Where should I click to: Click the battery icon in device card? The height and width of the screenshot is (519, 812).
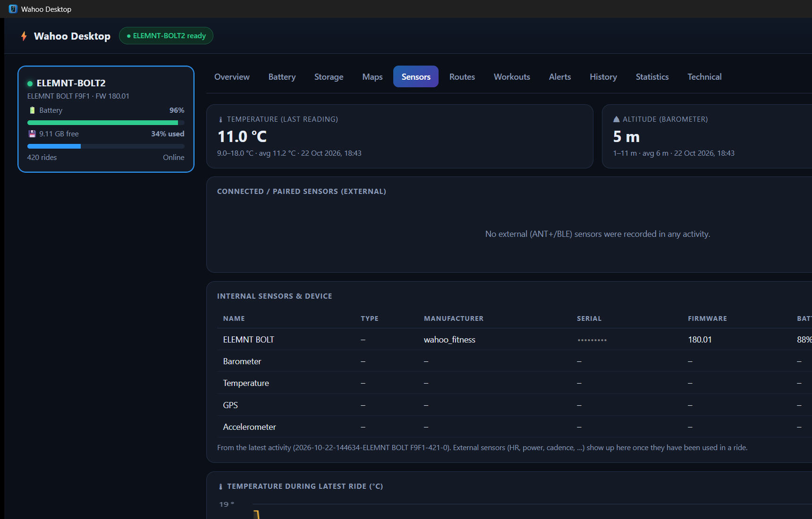pos(32,110)
